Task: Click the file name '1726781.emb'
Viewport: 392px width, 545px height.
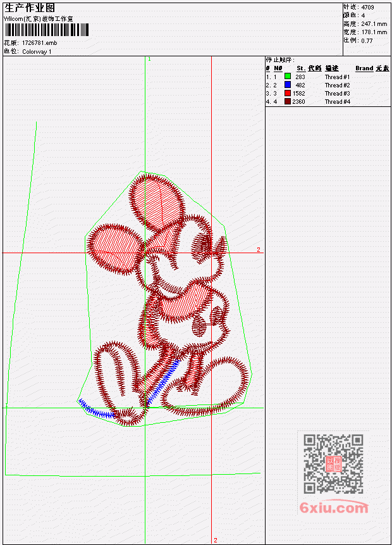Action: 40,43
